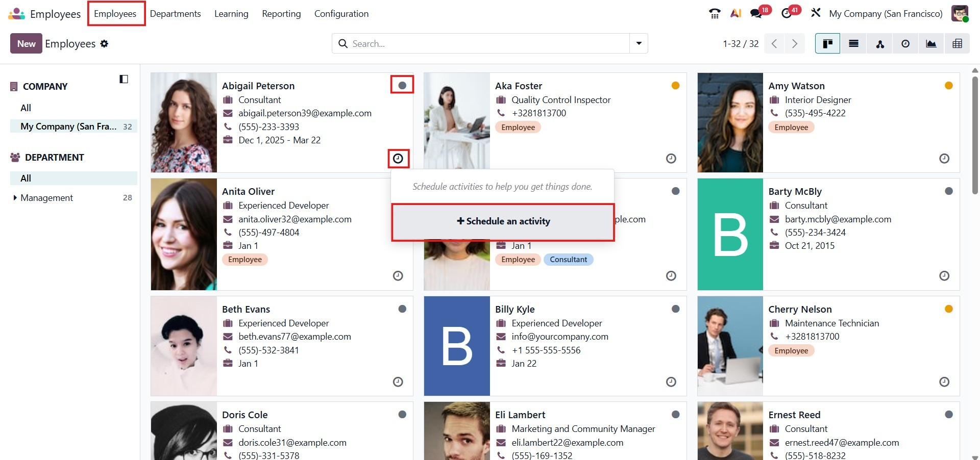Image resolution: width=980 pixels, height=460 pixels.
Task: Open the VoIP phone icon
Action: click(715, 14)
